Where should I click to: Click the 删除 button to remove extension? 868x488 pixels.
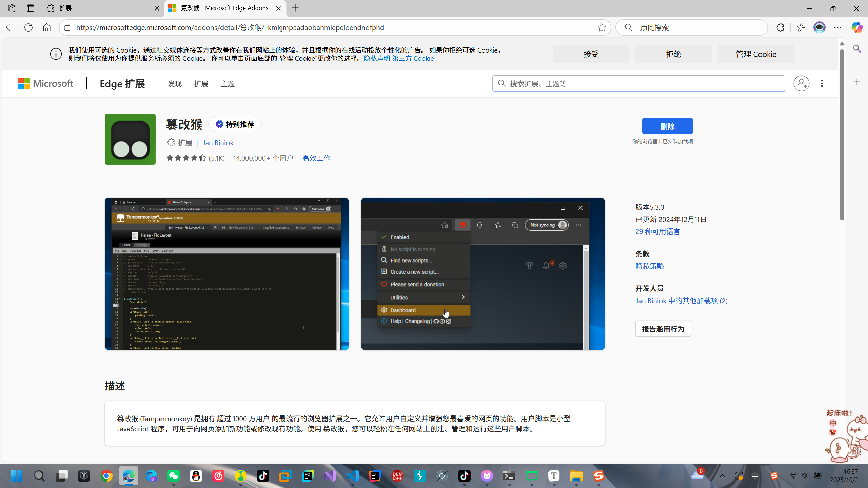click(x=667, y=126)
